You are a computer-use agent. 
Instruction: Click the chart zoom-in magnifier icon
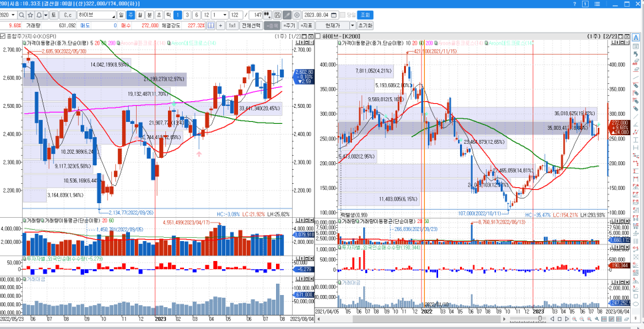tap(574, 319)
